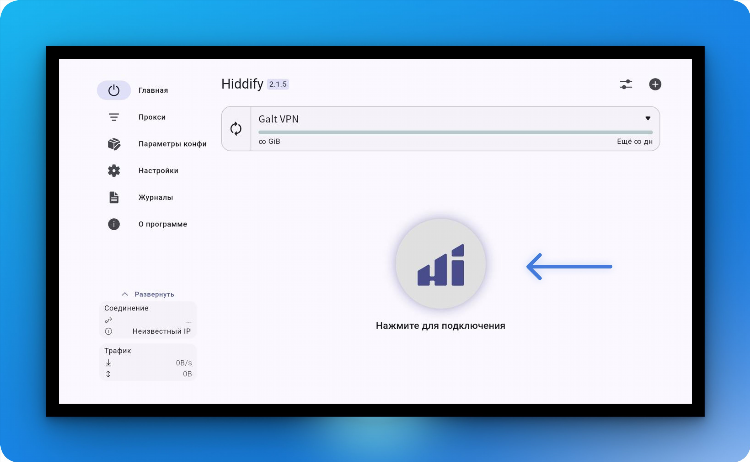Open the Главная home section
The width and height of the screenshot is (750, 462).
point(153,90)
